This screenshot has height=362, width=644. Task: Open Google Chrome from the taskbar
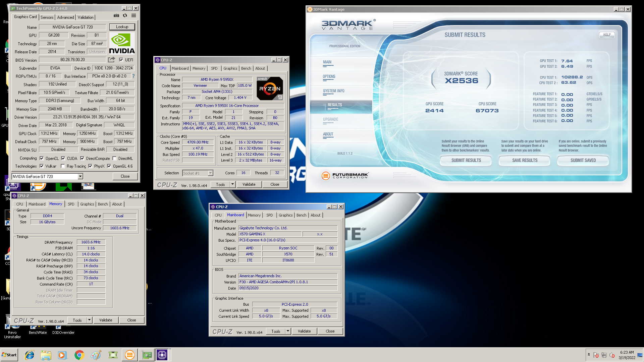pyautogui.click(x=79, y=355)
